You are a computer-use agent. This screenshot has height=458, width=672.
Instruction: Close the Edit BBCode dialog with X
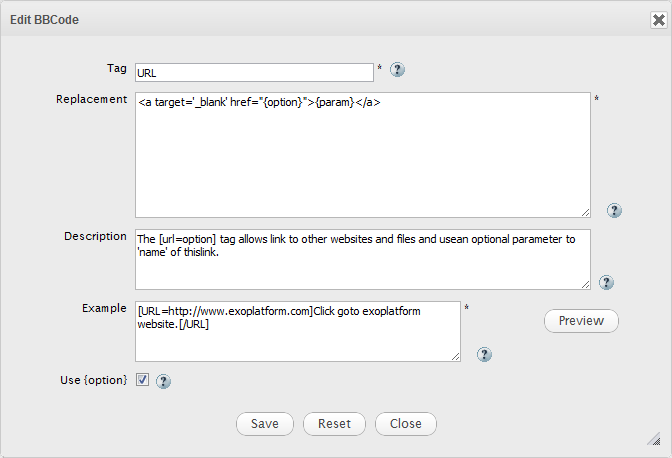click(x=656, y=19)
